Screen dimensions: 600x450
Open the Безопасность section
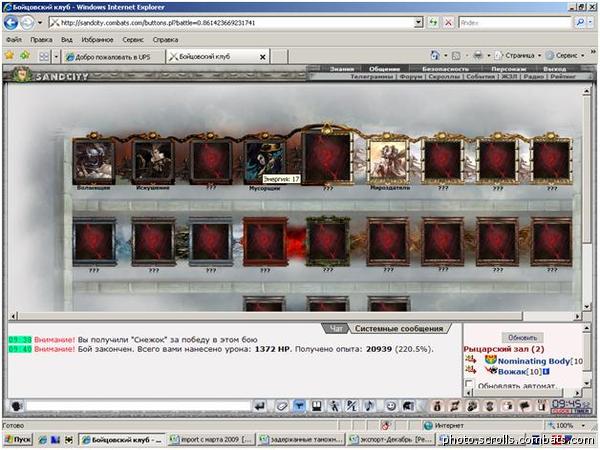pos(445,69)
